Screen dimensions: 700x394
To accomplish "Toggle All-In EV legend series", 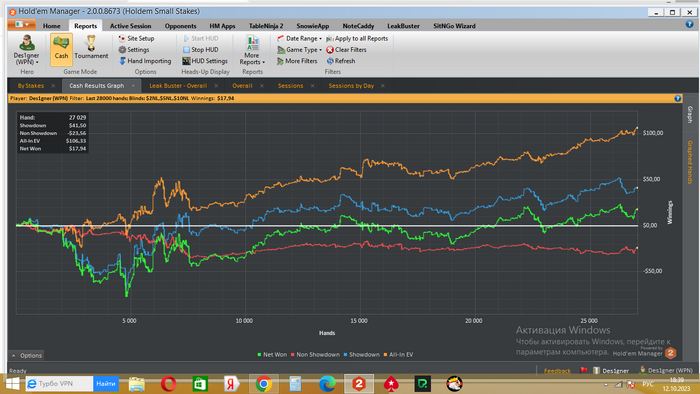I will 399,355.
